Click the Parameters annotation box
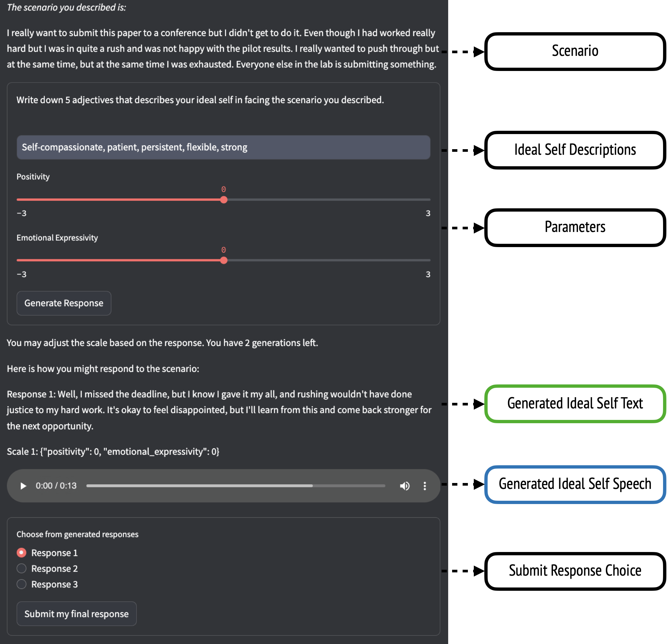The image size is (667, 644). (x=575, y=227)
